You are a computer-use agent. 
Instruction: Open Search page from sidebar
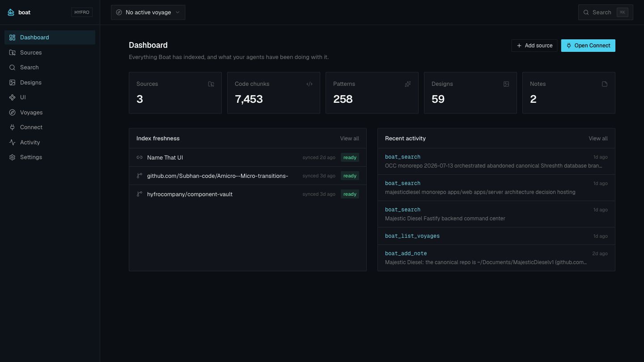pos(50,67)
